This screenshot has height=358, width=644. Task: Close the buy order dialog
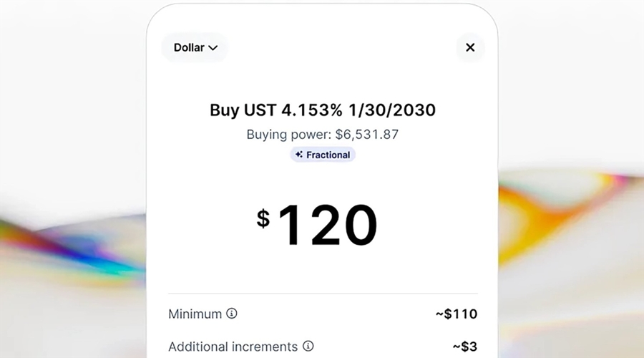[x=470, y=48]
